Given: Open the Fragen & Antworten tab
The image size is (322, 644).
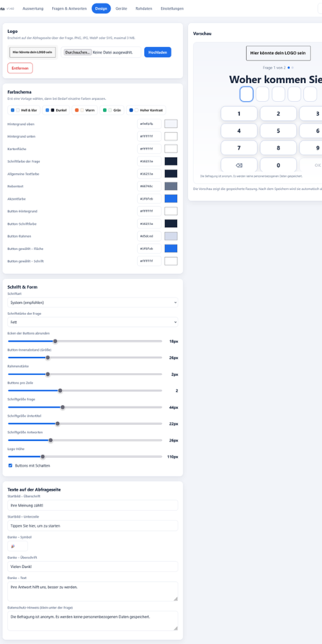Looking at the screenshot, I should click(69, 8).
